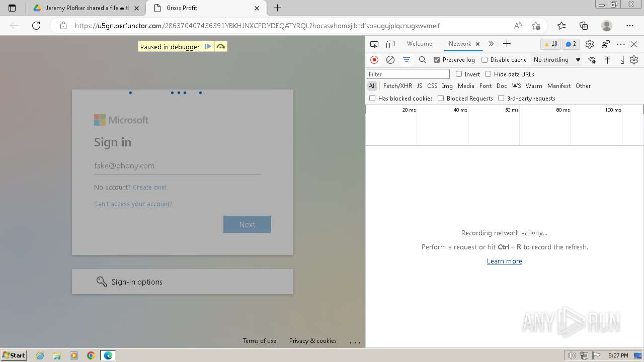This screenshot has width=644, height=362.
Task: Click the Next button on sign-in
Action: point(247,224)
